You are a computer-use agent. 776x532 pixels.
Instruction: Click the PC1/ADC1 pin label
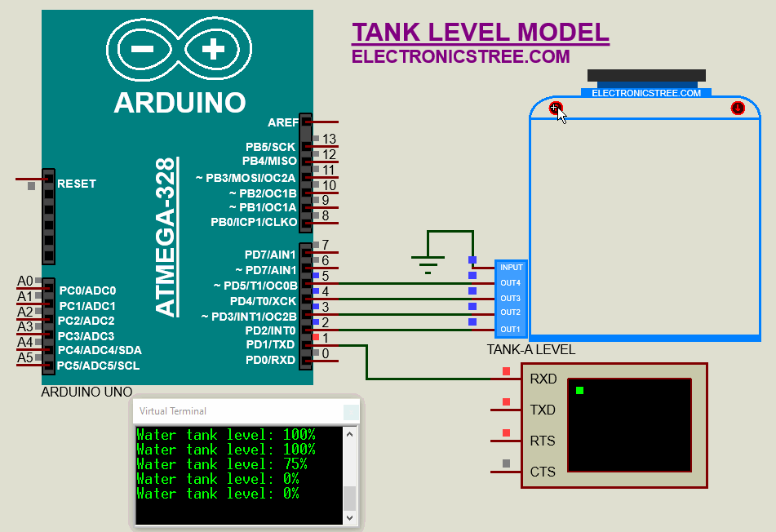[x=87, y=306]
